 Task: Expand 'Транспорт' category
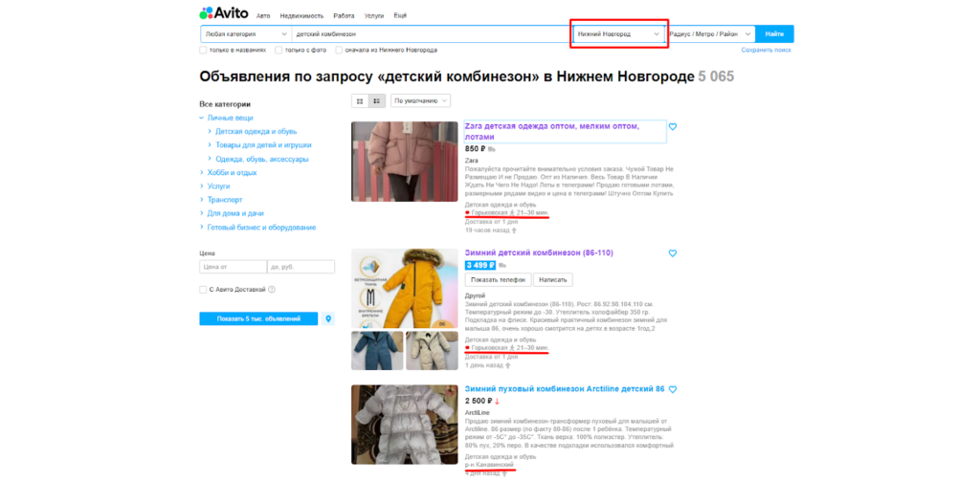click(x=202, y=201)
